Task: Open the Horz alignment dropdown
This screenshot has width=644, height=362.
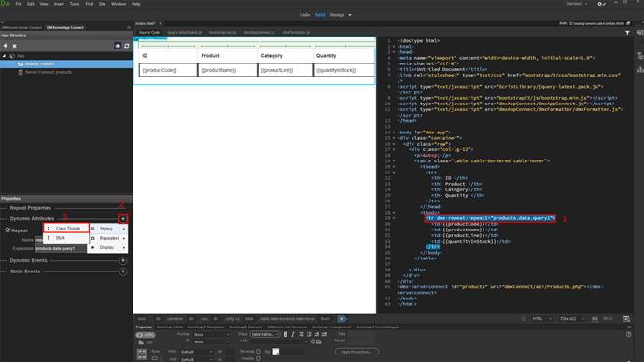Action: 196,352
